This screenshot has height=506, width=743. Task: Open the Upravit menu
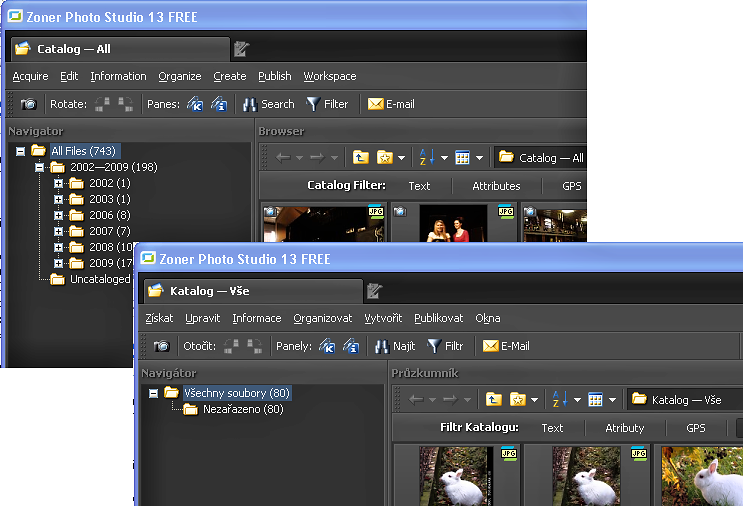point(202,318)
